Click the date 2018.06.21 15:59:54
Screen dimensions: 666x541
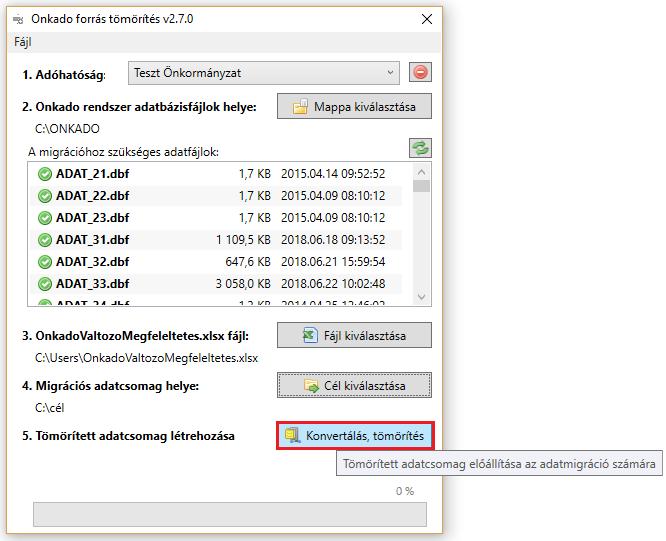pyautogui.click(x=333, y=262)
